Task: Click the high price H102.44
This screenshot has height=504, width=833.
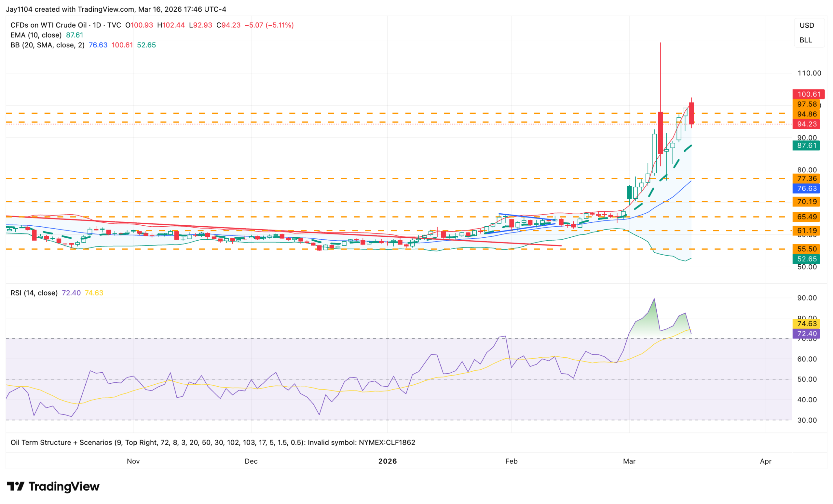Action: [171, 25]
